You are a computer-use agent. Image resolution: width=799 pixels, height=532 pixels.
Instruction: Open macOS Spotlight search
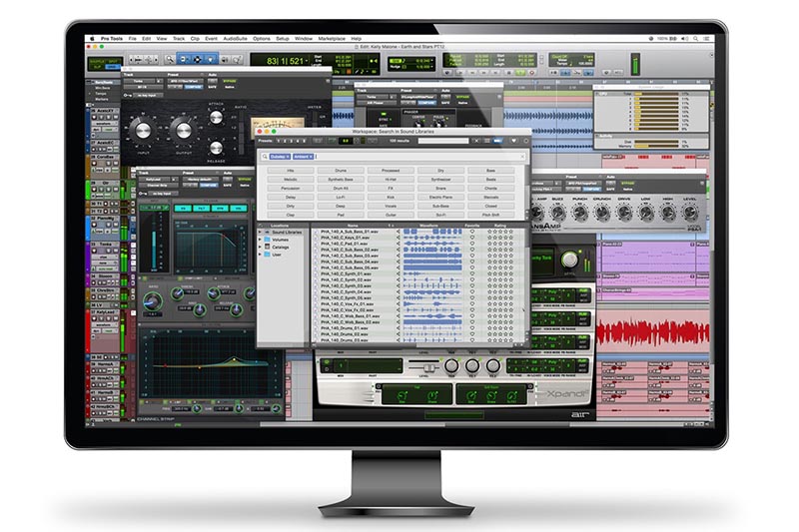[x=695, y=39]
